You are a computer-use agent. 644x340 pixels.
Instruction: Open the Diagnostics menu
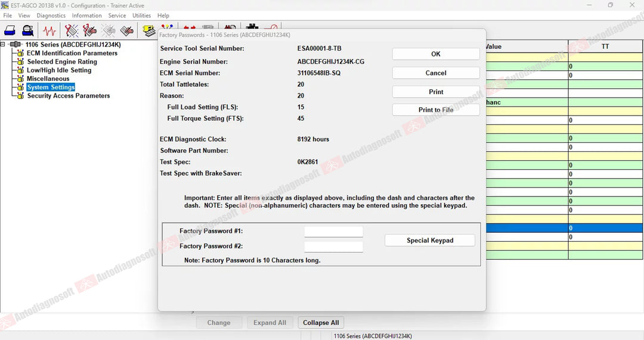click(x=51, y=15)
